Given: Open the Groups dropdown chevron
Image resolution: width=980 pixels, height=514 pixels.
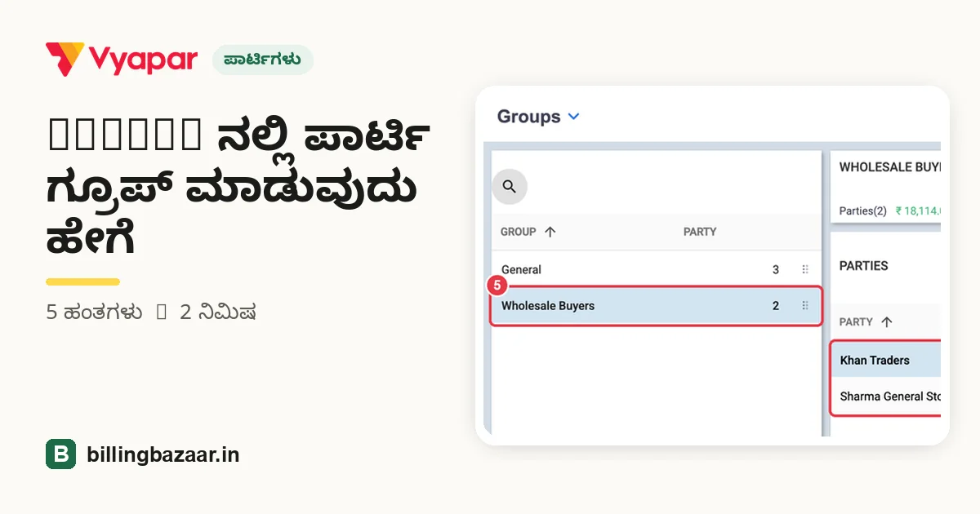Looking at the screenshot, I should point(573,117).
